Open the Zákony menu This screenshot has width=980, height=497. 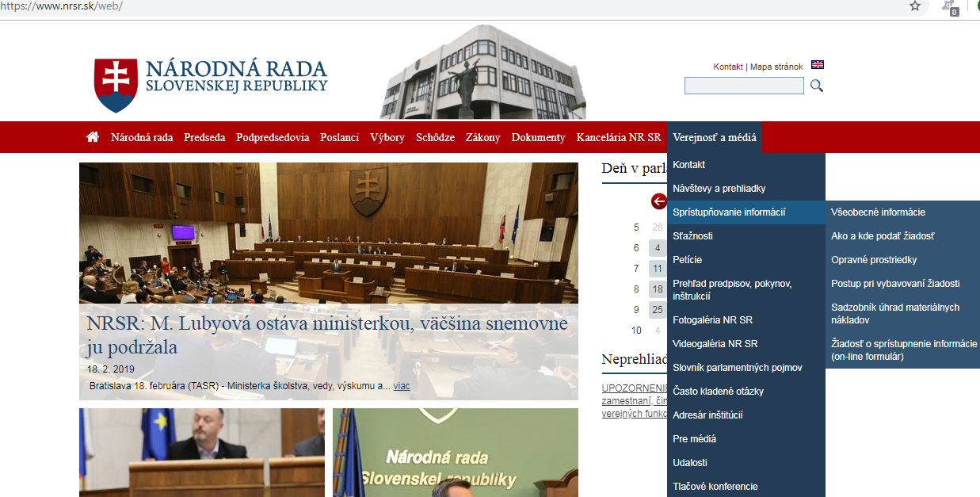click(483, 137)
